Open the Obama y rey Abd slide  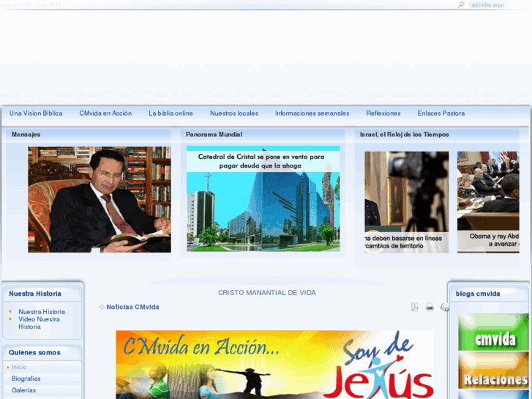[x=488, y=202]
